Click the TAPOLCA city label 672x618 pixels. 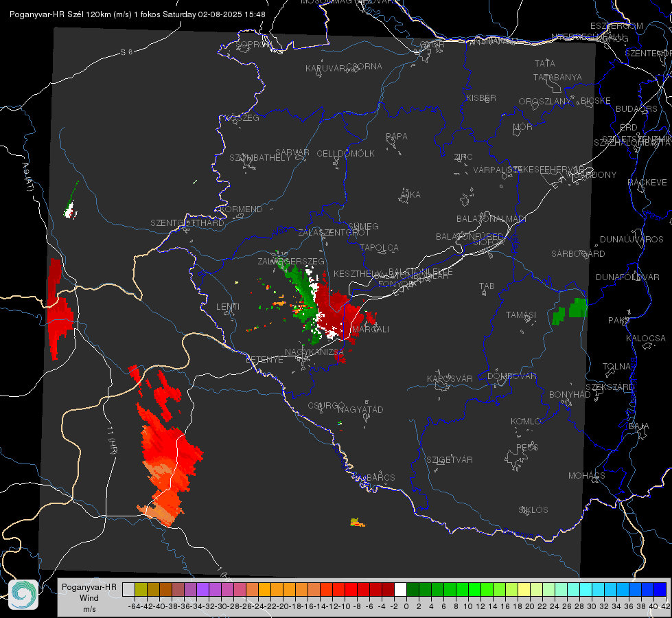[379, 248]
